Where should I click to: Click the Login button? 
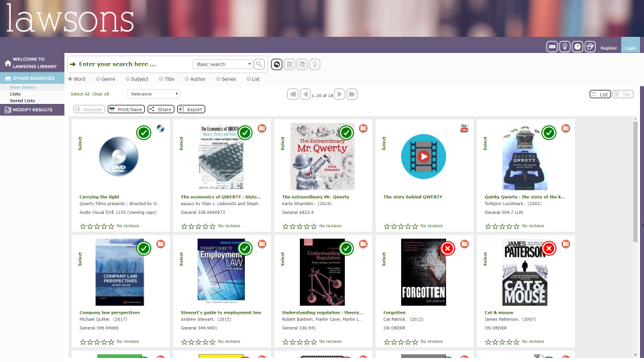(x=630, y=45)
